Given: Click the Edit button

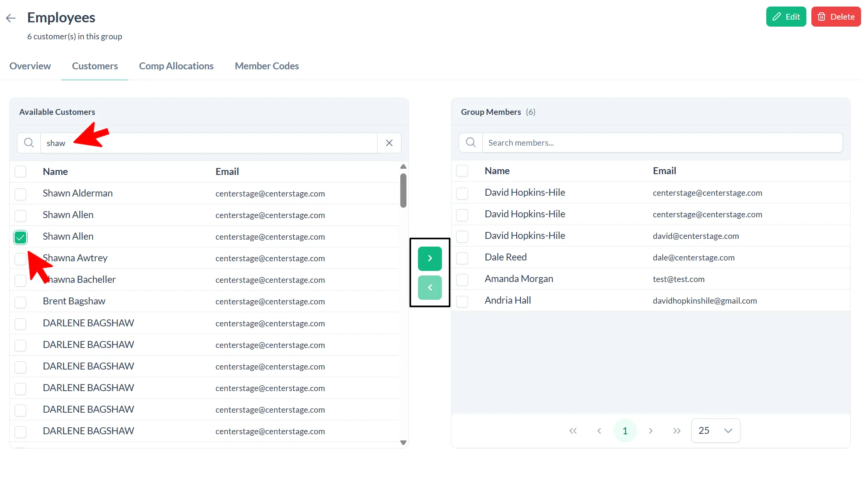Looking at the screenshot, I should coord(786,17).
